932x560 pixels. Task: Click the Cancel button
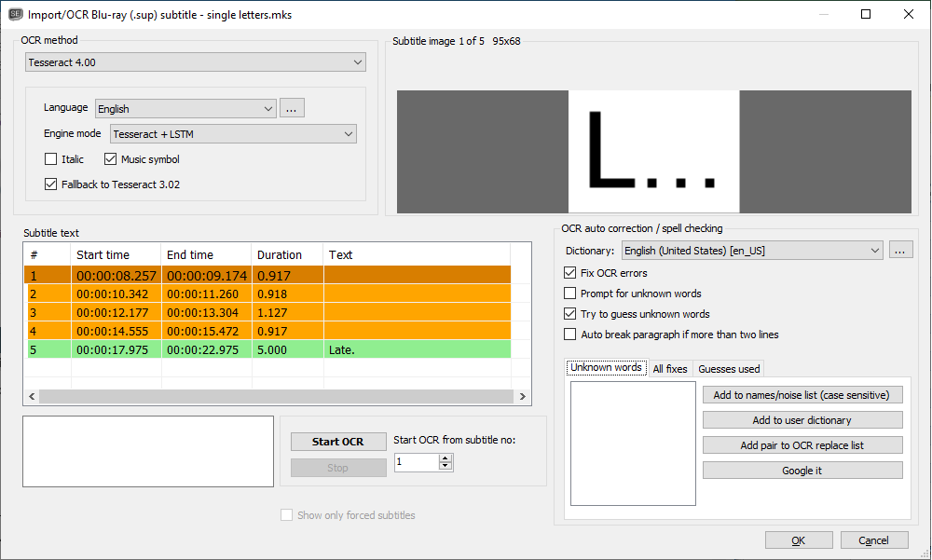tap(874, 540)
